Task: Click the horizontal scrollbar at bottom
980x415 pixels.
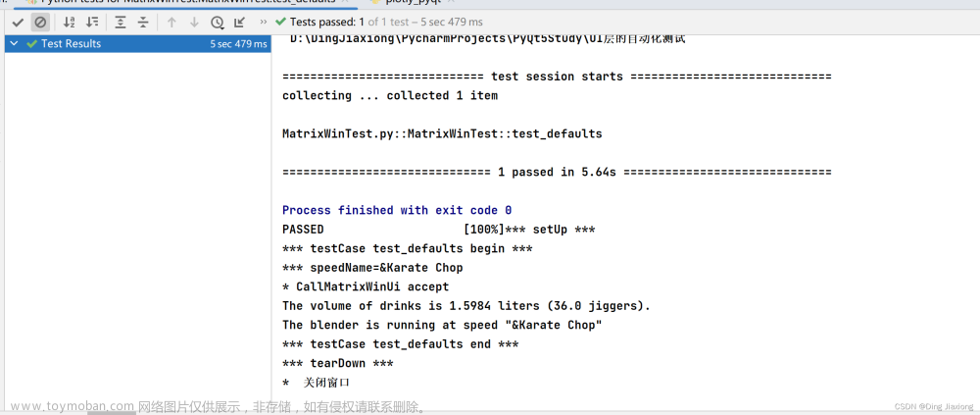Action: point(112,412)
